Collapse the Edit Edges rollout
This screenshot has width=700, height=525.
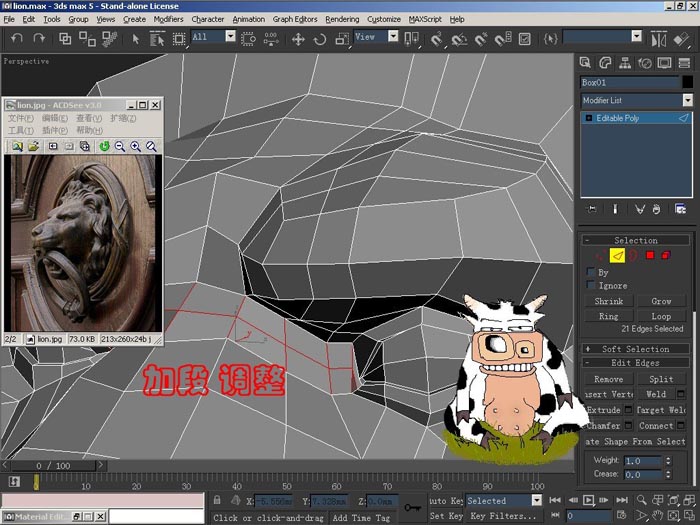[635, 362]
